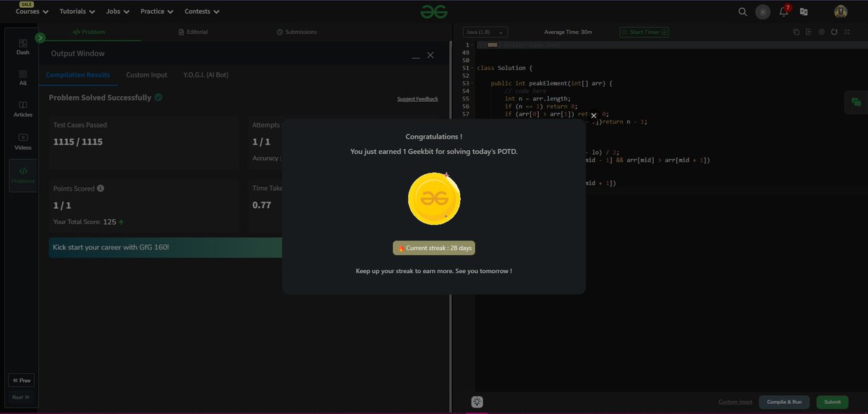Click the total score up arrow
Screen dimensions: 868x414
[121, 223]
